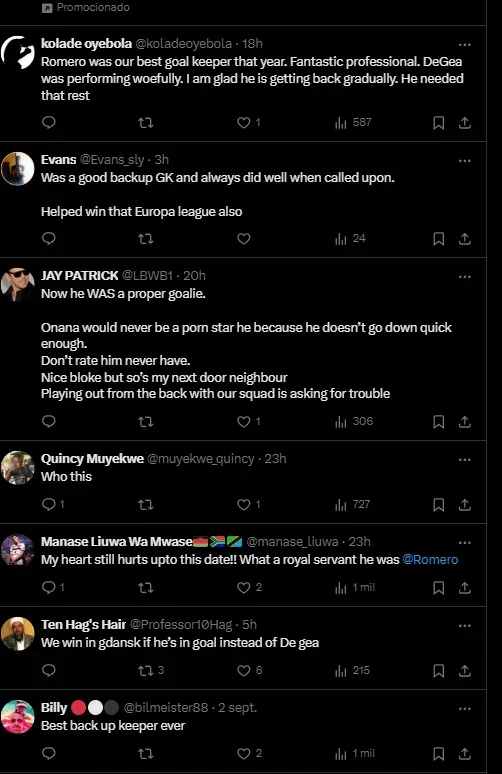Open more menu on JAY PATRICK's tweet
The width and height of the screenshot is (502, 774).
pyautogui.click(x=464, y=277)
